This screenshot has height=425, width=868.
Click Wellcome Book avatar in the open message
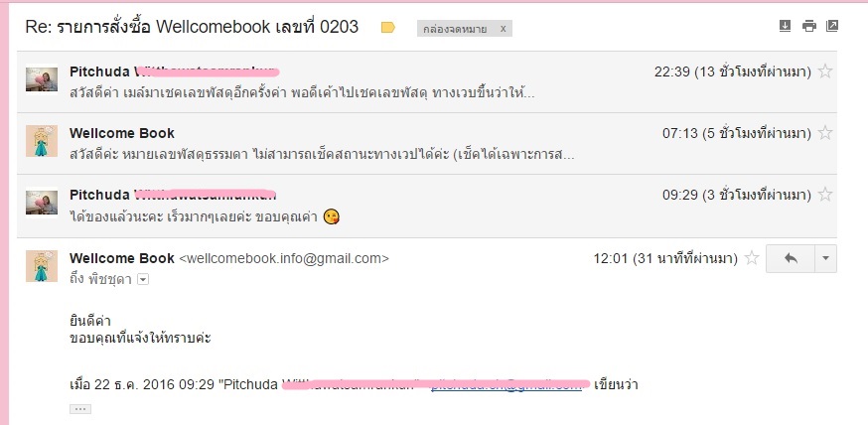coord(42,266)
